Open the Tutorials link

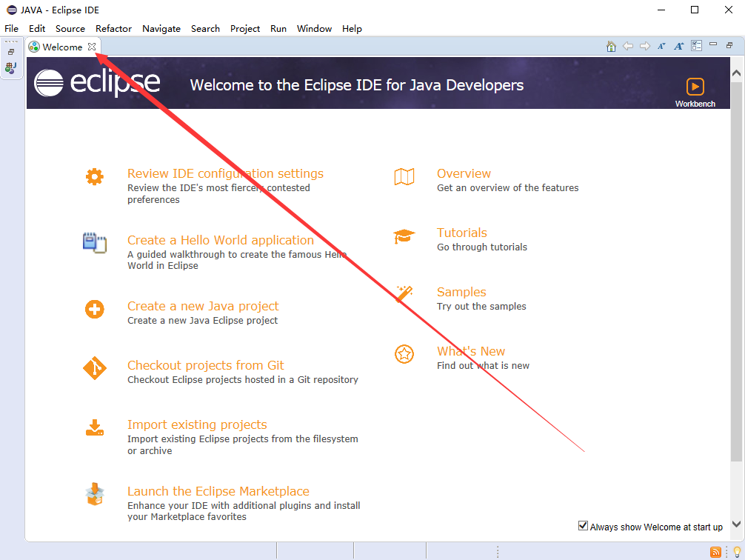pos(462,233)
